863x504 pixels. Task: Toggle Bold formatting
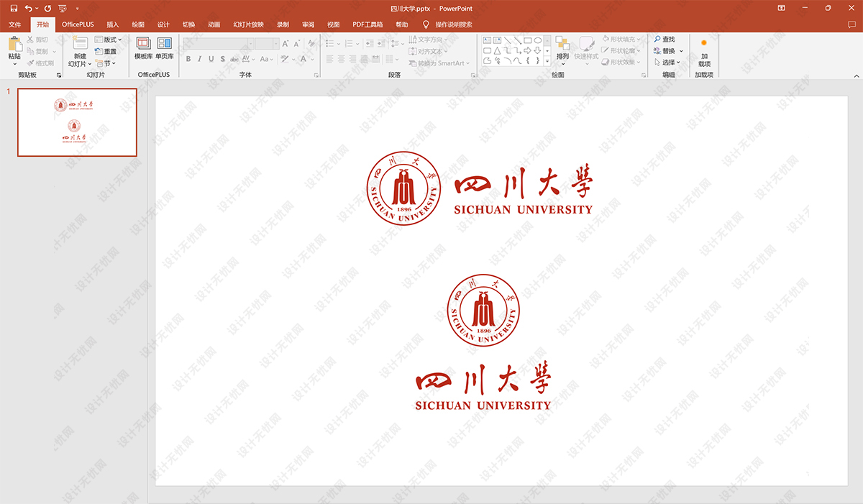click(x=188, y=59)
